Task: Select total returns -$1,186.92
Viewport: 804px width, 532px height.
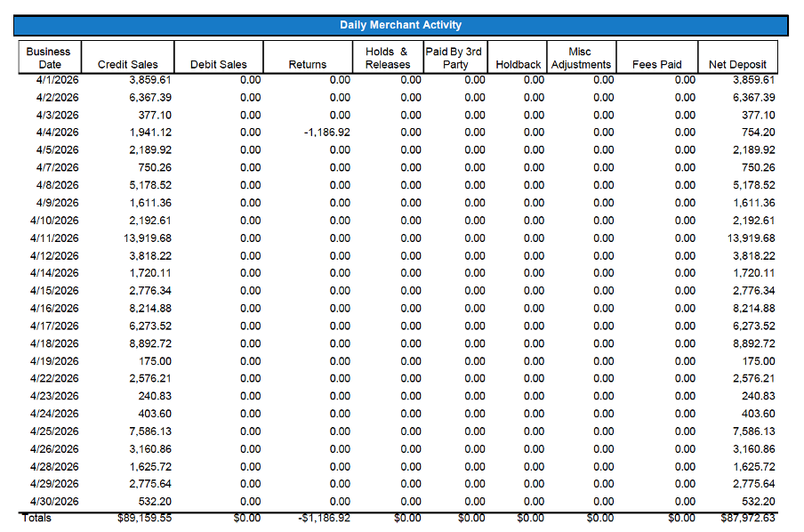Action: point(324,518)
